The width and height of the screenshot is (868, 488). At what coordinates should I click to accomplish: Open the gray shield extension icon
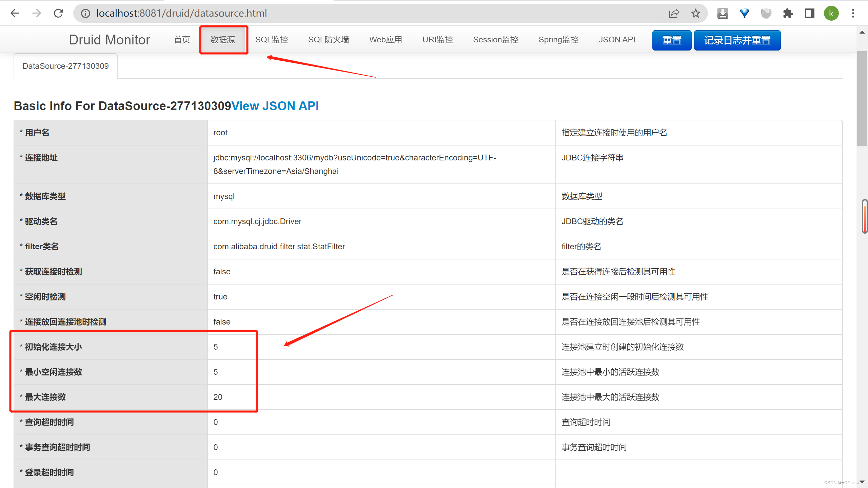pos(766,13)
